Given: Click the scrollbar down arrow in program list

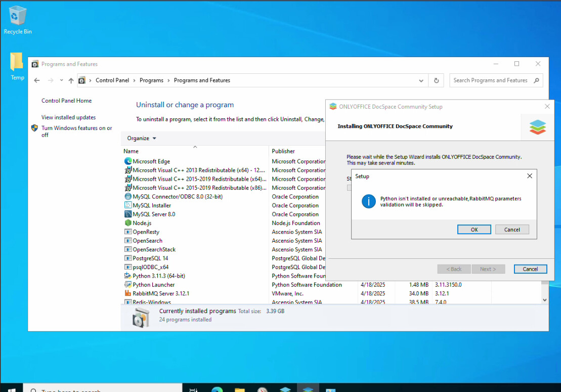Looking at the screenshot, I should tap(544, 300).
